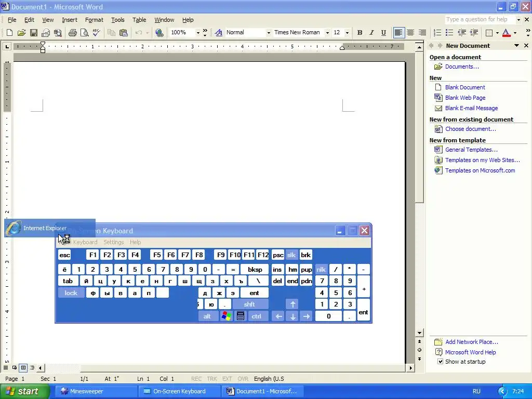Switch to Minesweeper in the taskbar
532x399 pixels.
click(95, 392)
